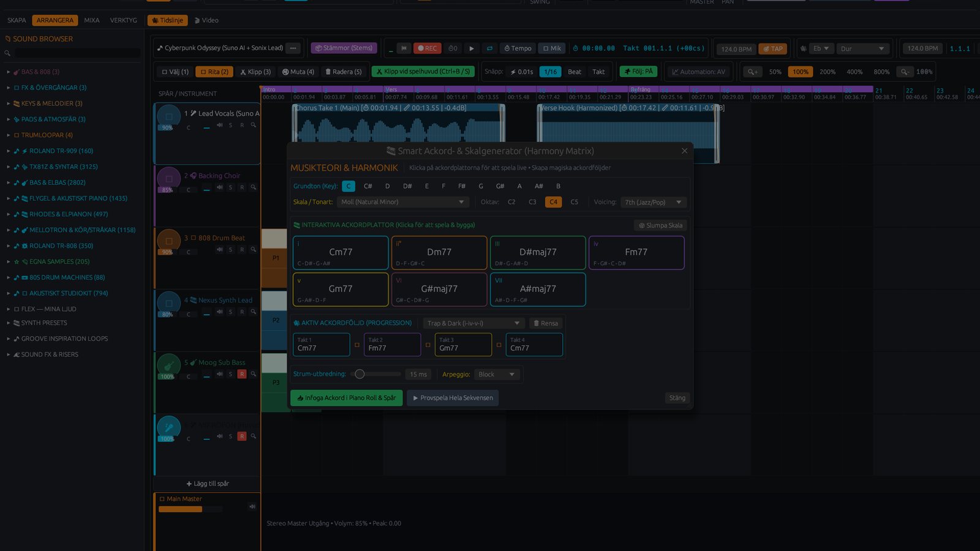The height and width of the screenshot is (551, 980).
Task: Click the speaker icon on Backing Choir track
Action: click(219, 187)
